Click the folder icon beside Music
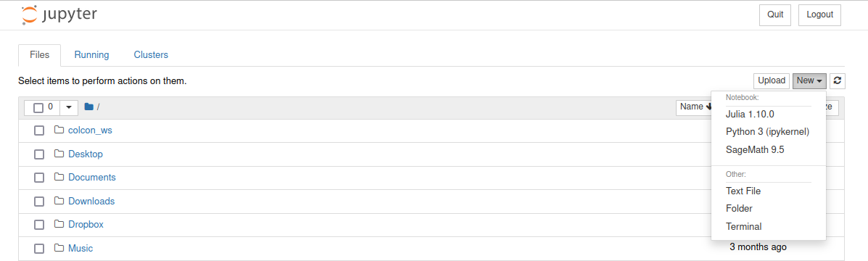Image resolution: width=868 pixels, height=261 pixels. (59, 248)
